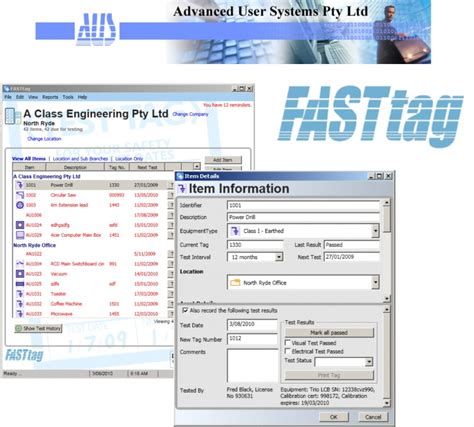Click the Add Item button
Image resolution: width=474 pixels, height=427 pixels.
tap(223, 160)
